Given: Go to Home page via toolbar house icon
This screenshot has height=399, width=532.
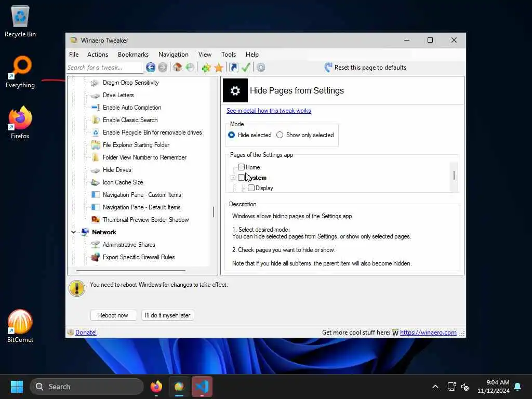Looking at the screenshot, I should click(x=178, y=67).
